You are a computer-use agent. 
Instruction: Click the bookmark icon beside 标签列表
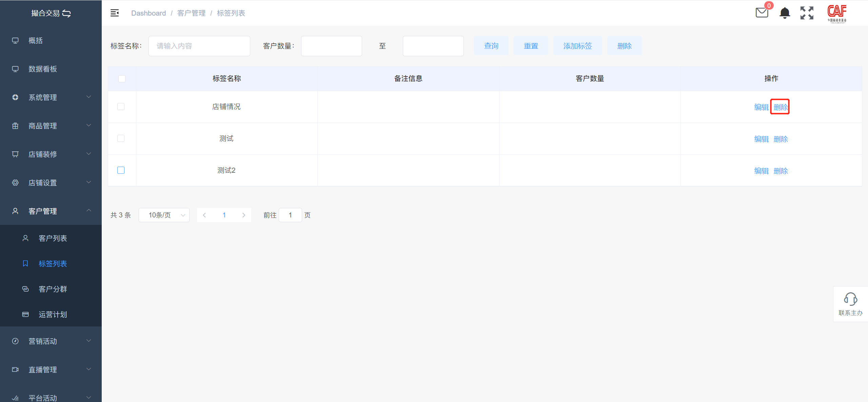[x=25, y=264]
